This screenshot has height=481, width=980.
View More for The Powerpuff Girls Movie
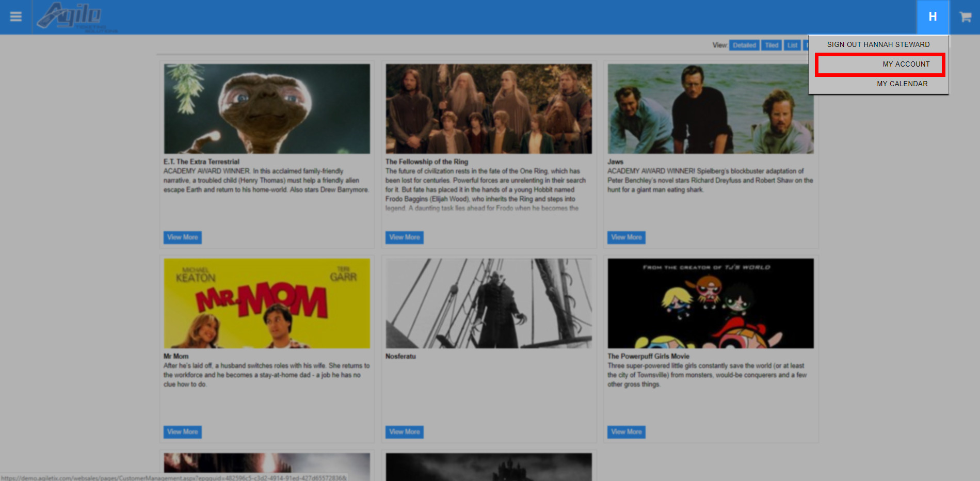(626, 432)
